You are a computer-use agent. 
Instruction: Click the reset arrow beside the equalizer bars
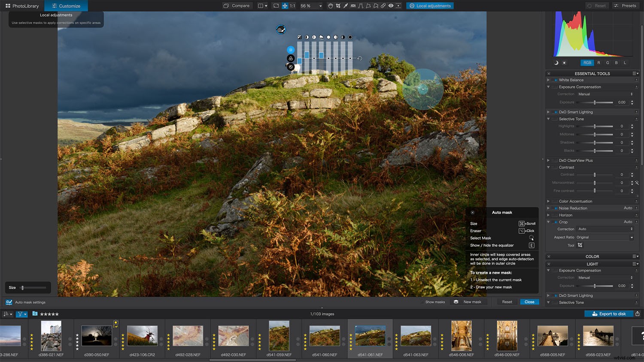tap(360, 58)
